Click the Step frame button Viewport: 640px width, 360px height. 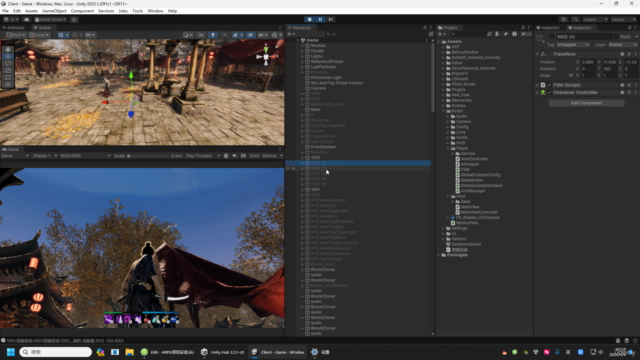click(331, 19)
